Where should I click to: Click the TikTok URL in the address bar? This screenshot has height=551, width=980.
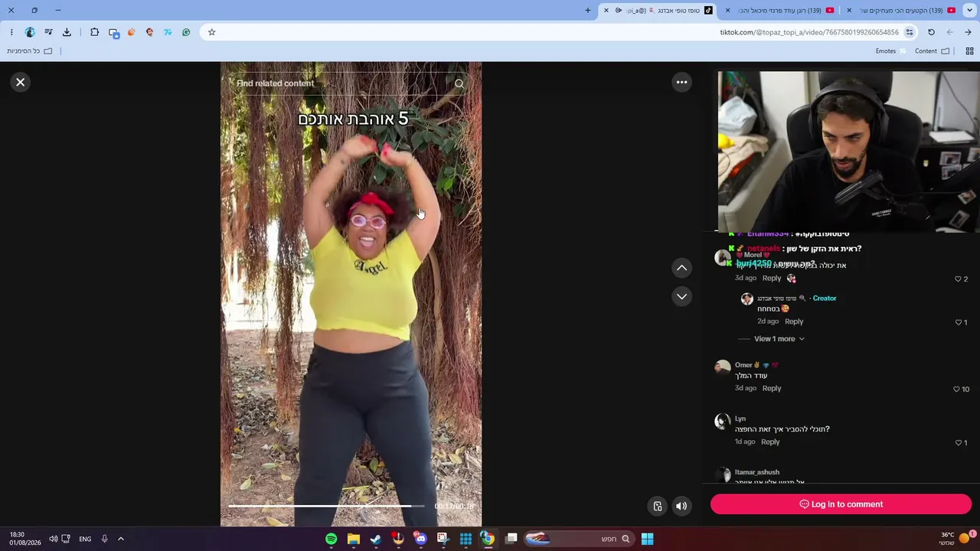[x=809, y=32]
